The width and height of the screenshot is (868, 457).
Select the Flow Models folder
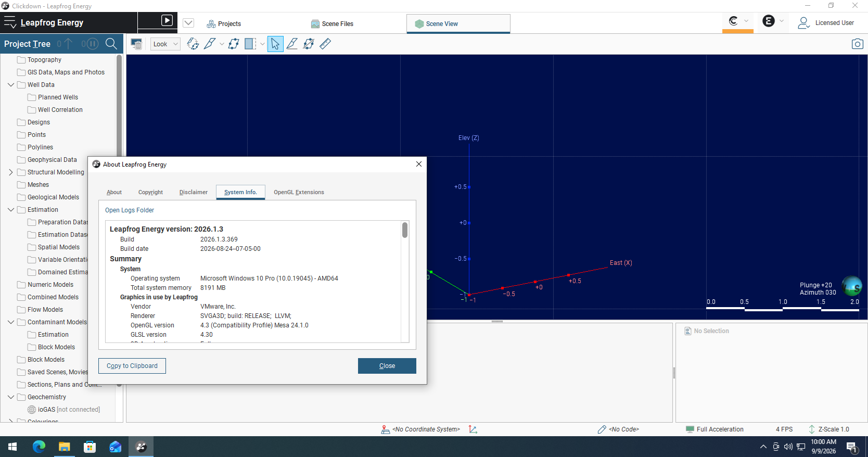(45, 310)
